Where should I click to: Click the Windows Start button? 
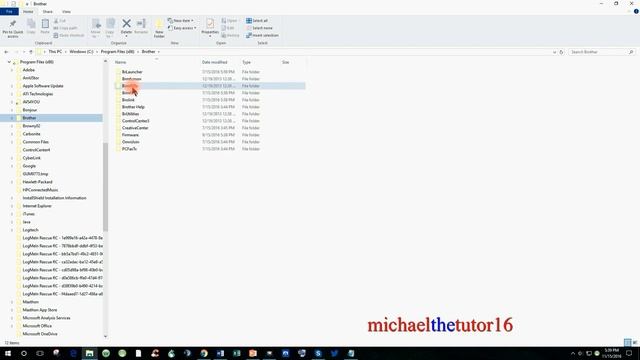tap(8, 353)
